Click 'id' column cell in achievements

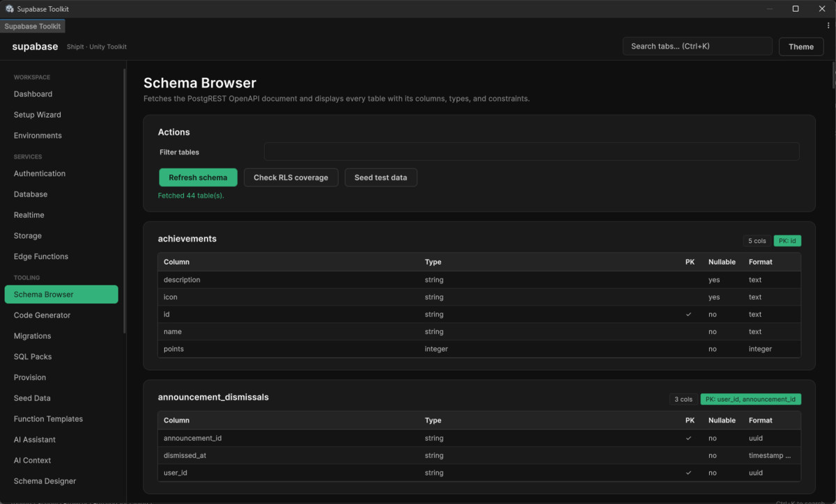click(x=167, y=315)
